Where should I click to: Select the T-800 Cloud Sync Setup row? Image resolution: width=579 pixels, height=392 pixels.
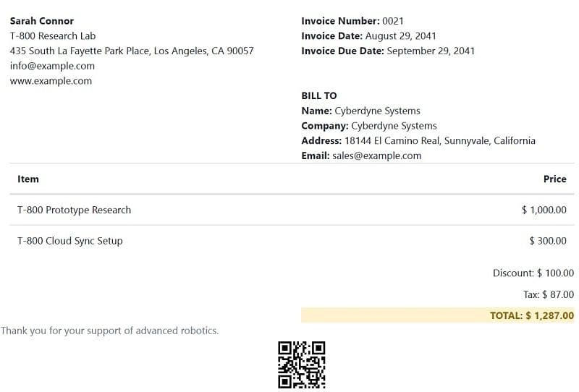pos(70,241)
